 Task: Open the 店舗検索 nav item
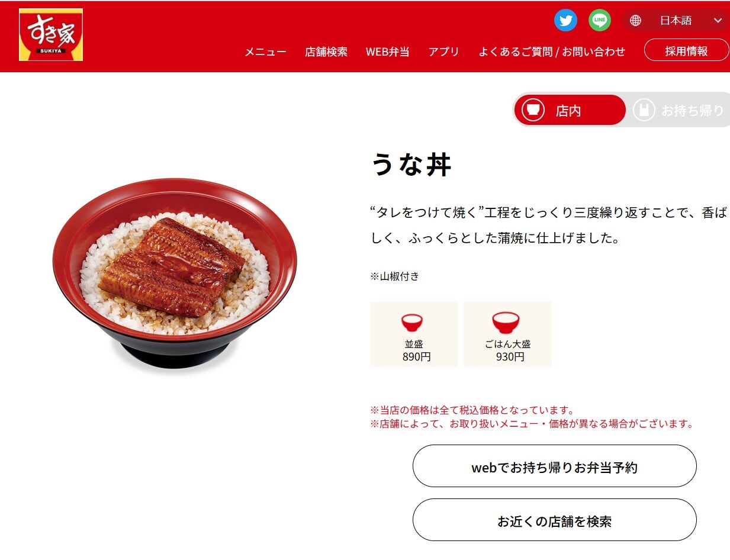[x=326, y=52]
